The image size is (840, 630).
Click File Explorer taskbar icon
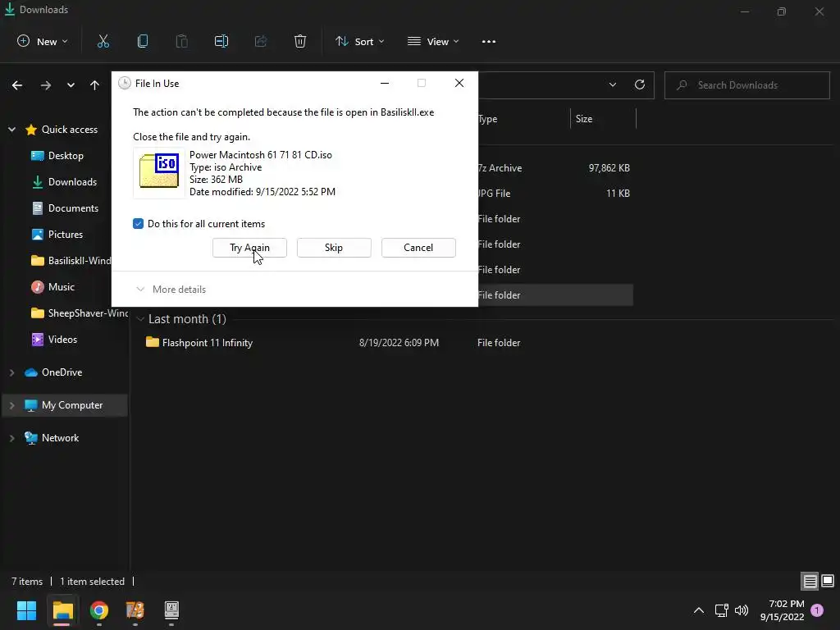pos(62,610)
